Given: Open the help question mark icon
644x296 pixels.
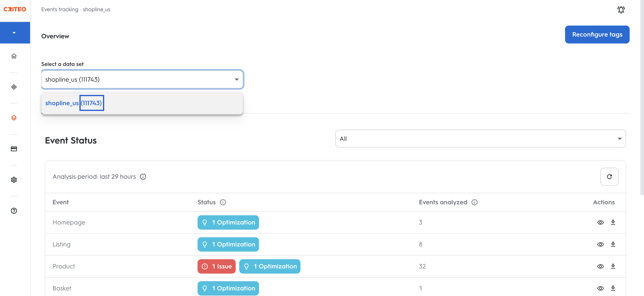Looking at the screenshot, I should [14, 211].
